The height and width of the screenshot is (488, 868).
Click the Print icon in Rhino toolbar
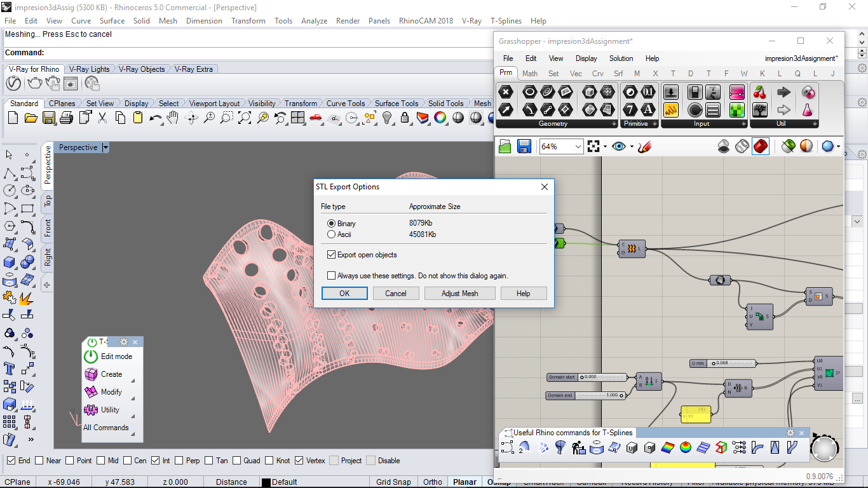[66, 118]
